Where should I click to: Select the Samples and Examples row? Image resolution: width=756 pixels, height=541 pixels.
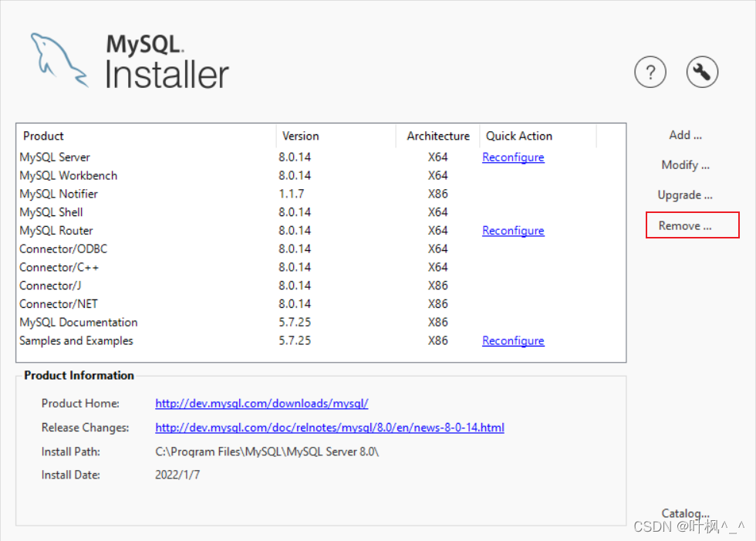coord(321,340)
